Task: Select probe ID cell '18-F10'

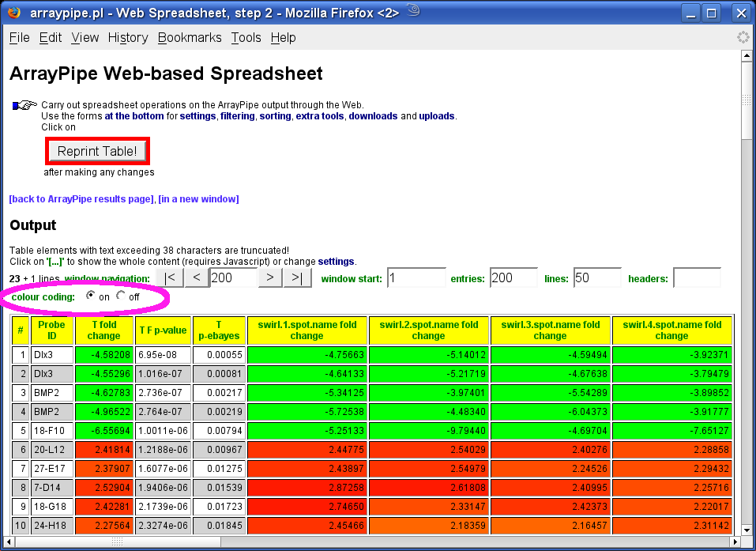Action: [x=51, y=430]
